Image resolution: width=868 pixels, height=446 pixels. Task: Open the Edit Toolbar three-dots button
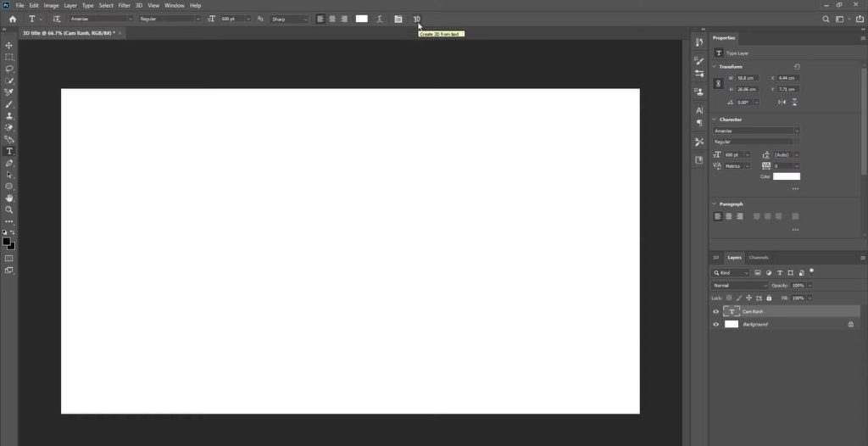pyautogui.click(x=8, y=221)
